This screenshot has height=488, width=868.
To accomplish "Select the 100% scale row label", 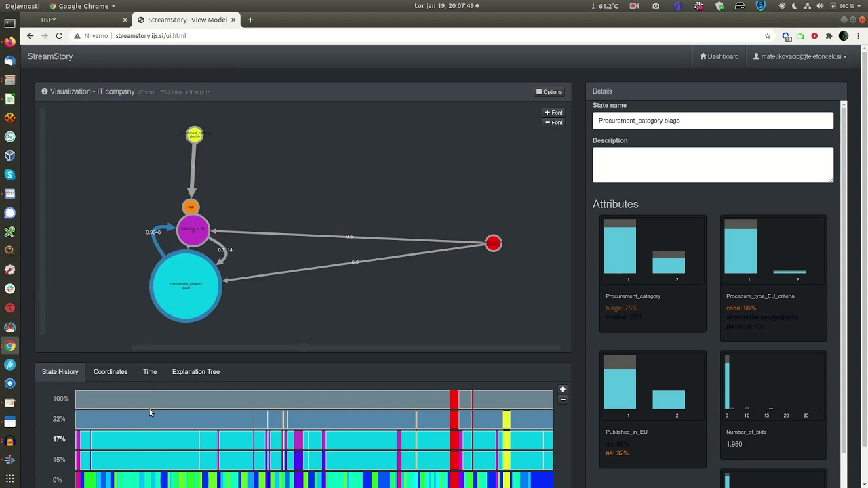I will [61, 399].
